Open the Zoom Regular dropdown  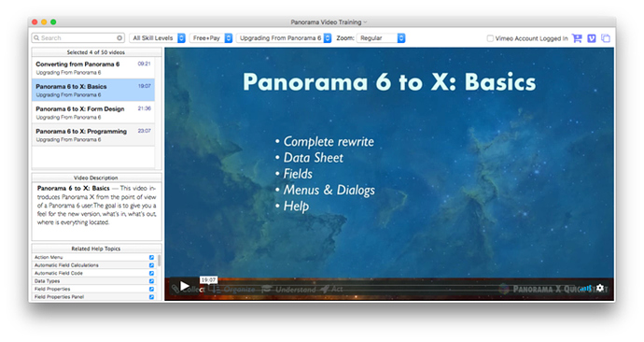click(381, 37)
